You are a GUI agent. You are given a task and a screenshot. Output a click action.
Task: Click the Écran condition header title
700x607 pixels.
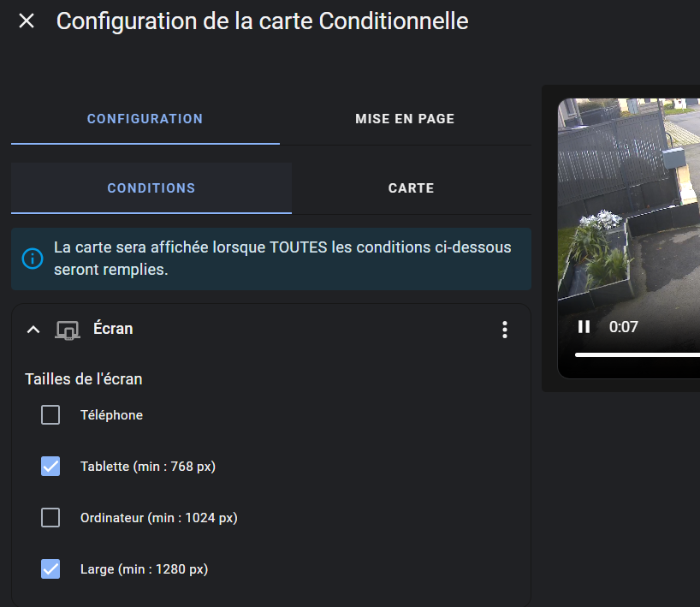point(113,329)
